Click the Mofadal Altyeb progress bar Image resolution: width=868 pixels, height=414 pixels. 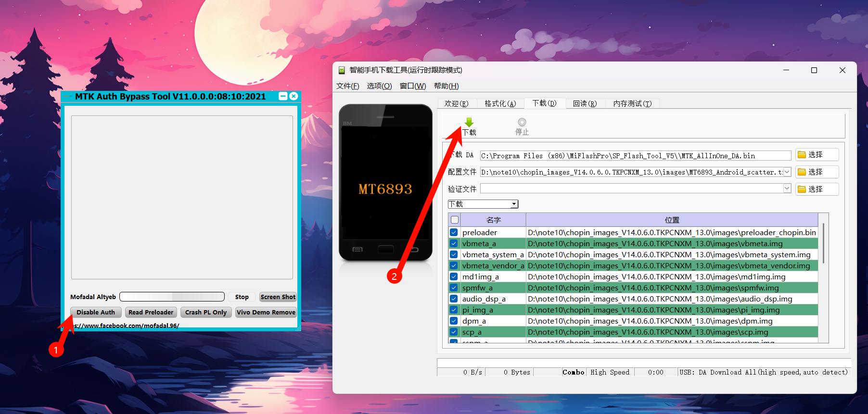click(x=172, y=297)
